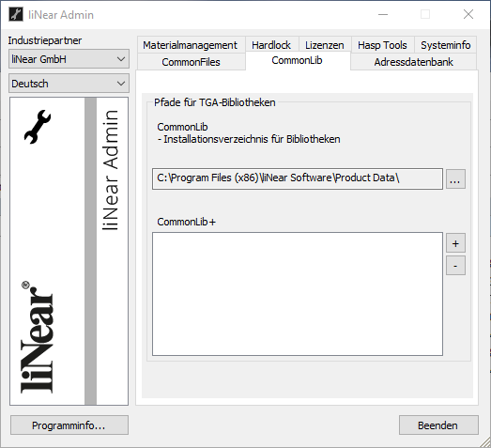491x448 pixels.
Task: Click the CommonLib installation path field
Action: (x=298, y=178)
